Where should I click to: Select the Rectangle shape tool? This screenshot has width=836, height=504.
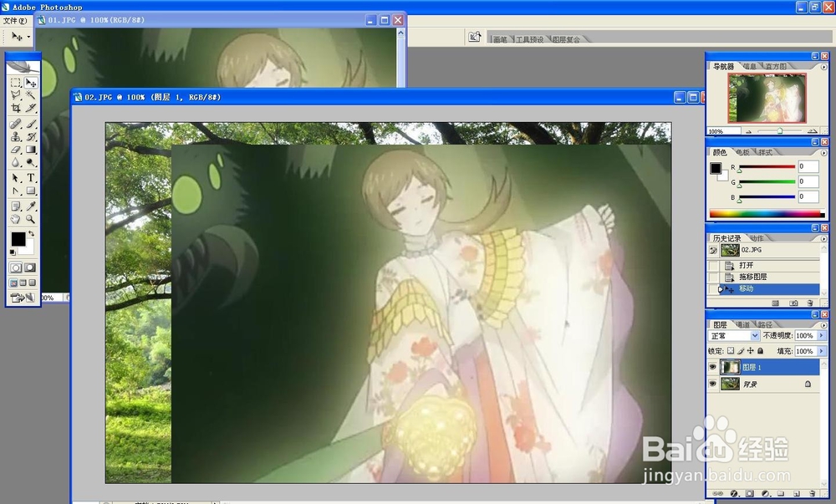tap(31, 191)
